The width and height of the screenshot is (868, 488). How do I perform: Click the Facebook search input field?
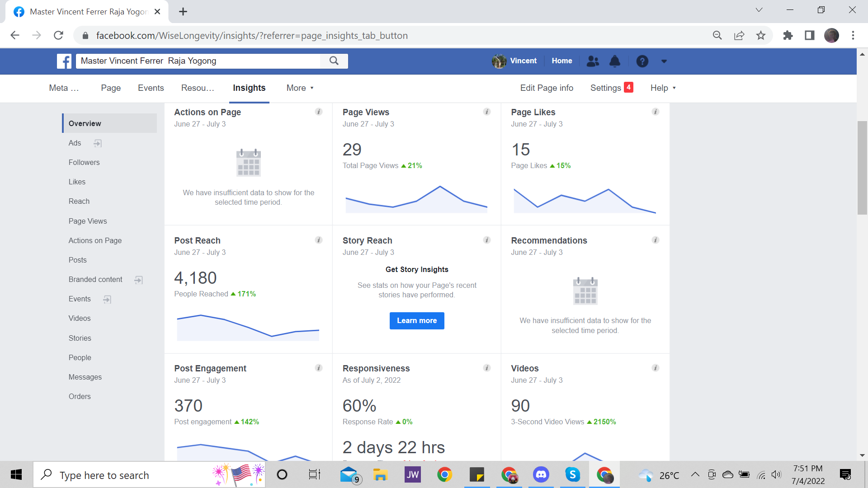pos(199,61)
